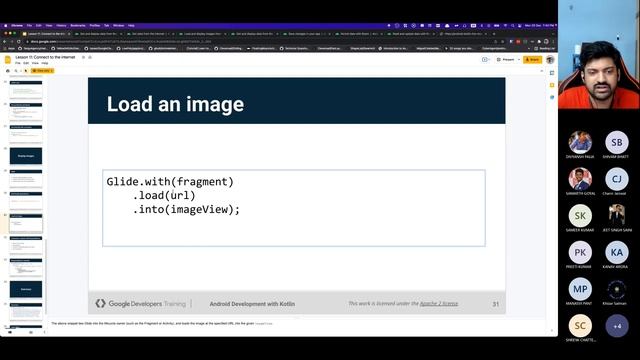This screenshot has width=640, height=360.
Task: Click the presentation title Lesson 11: Connect to the internet
Action: click(45, 57)
